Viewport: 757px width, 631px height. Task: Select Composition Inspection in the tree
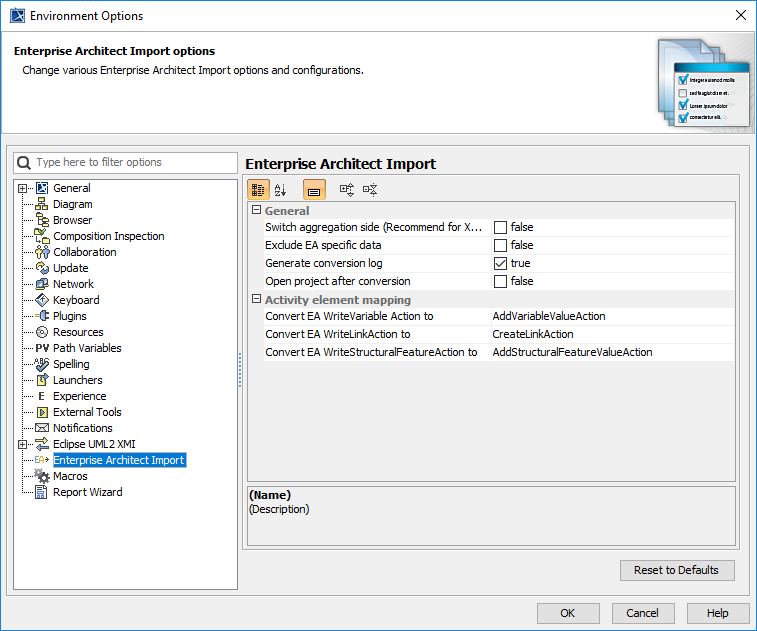pyautogui.click(x=109, y=236)
